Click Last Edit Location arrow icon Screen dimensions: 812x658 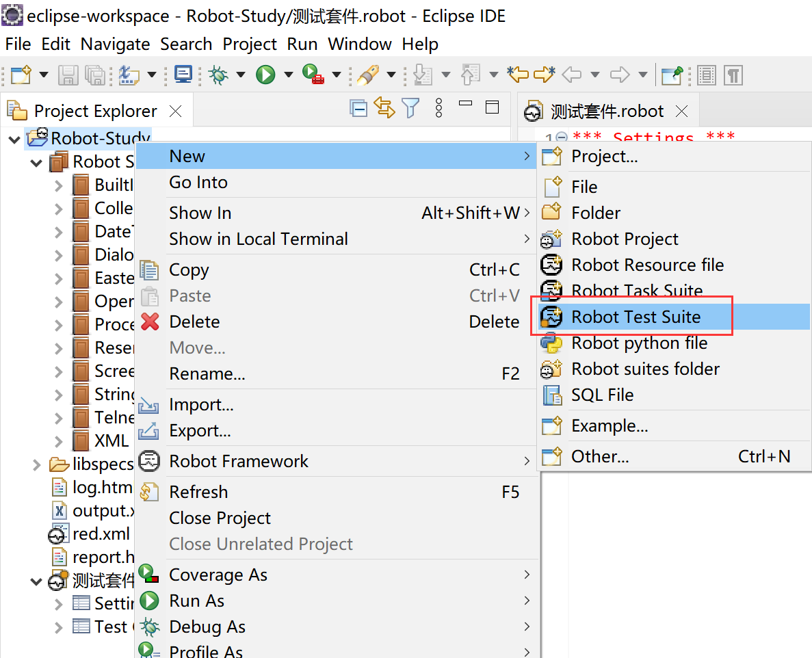(x=517, y=75)
